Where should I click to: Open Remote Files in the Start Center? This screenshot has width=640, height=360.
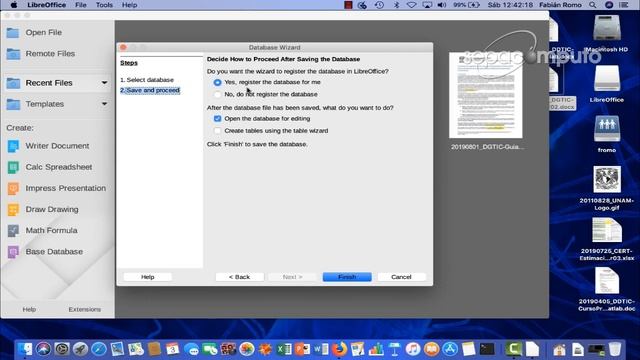click(x=50, y=53)
